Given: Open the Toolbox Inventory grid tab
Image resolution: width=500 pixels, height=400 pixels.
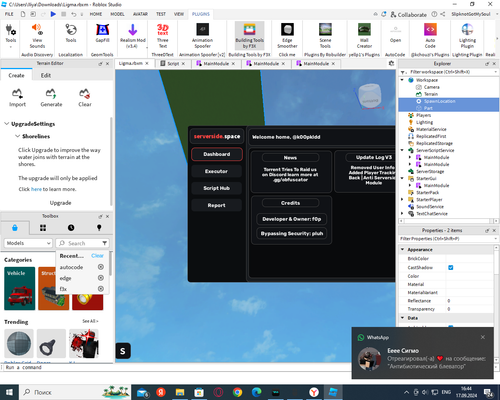Looking at the screenshot, I should coord(43,228).
